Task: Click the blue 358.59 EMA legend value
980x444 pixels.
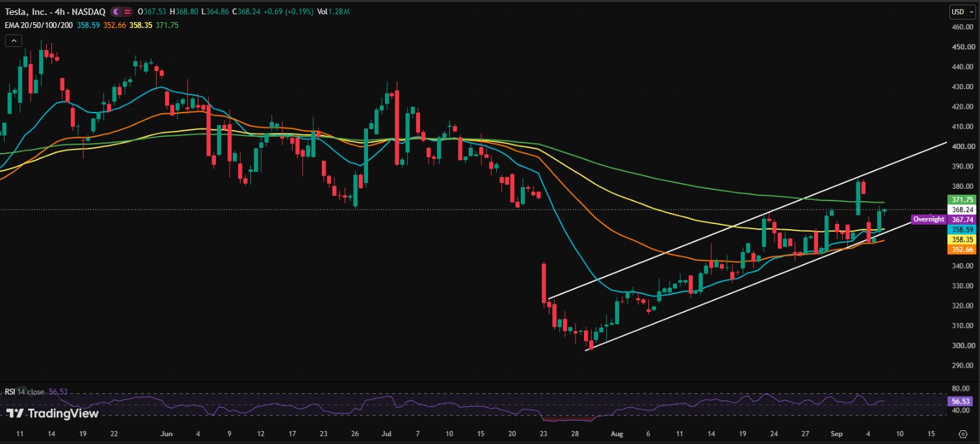Action: (88, 25)
